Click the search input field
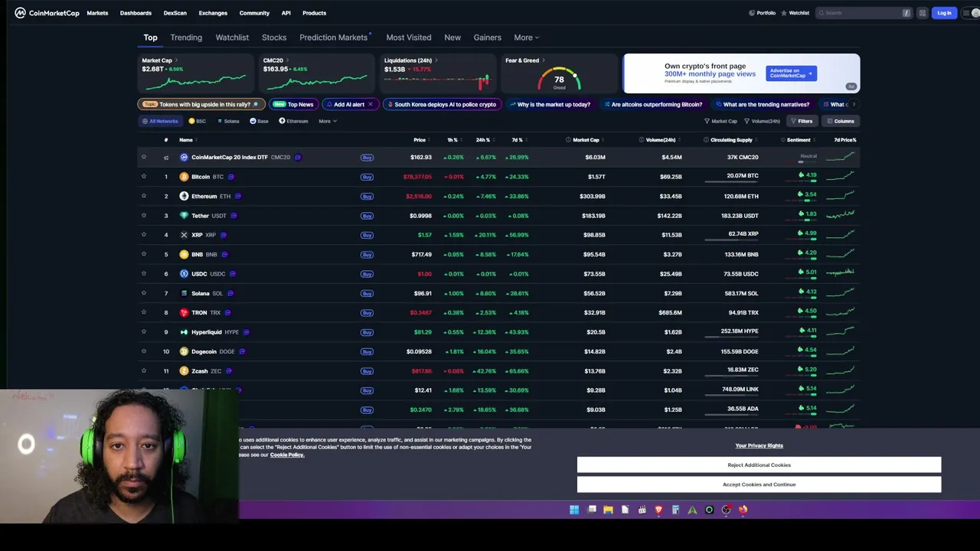The height and width of the screenshot is (551, 980). [x=864, y=13]
